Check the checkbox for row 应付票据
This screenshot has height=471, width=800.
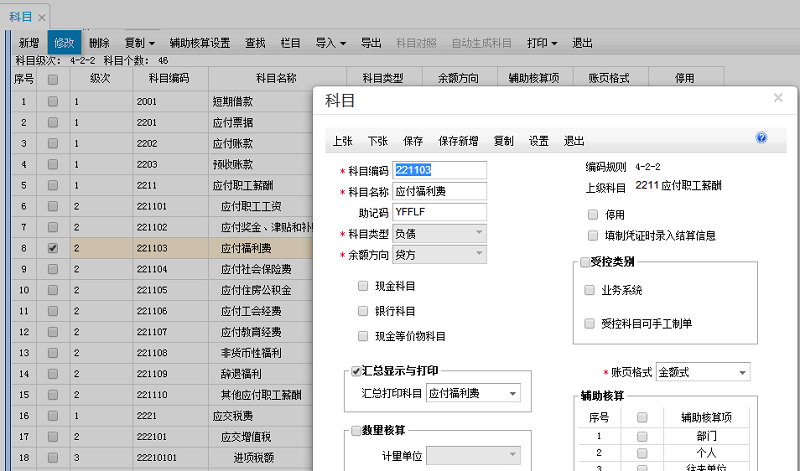53,122
